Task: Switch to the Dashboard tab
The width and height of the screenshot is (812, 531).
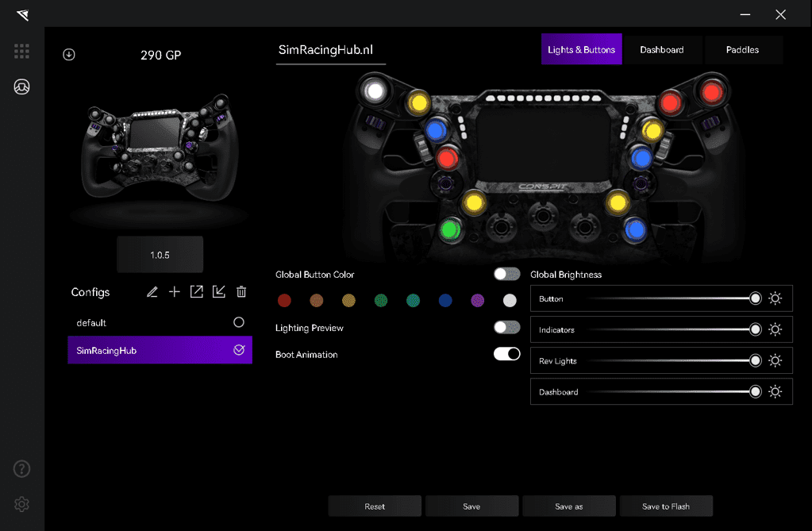Action: (x=661, y=49)
